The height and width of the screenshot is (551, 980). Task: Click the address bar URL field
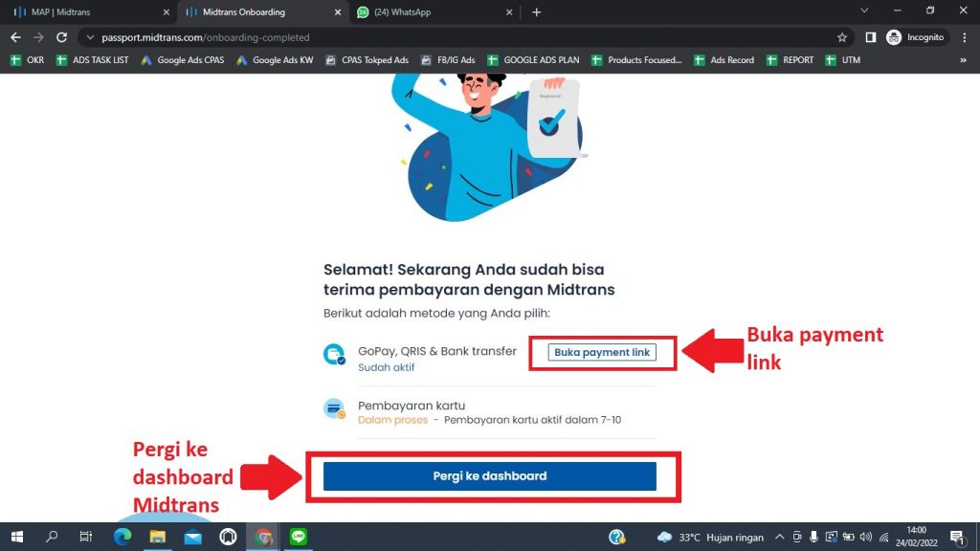(462, 37)
